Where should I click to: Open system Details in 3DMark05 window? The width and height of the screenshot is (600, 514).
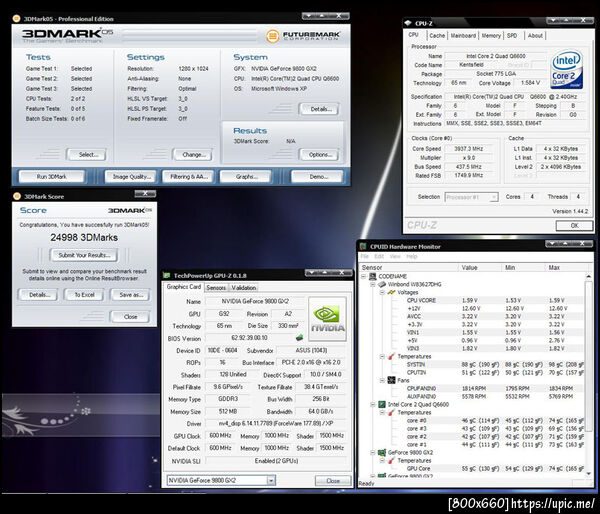pyautogui.click(x=318, y=109)
